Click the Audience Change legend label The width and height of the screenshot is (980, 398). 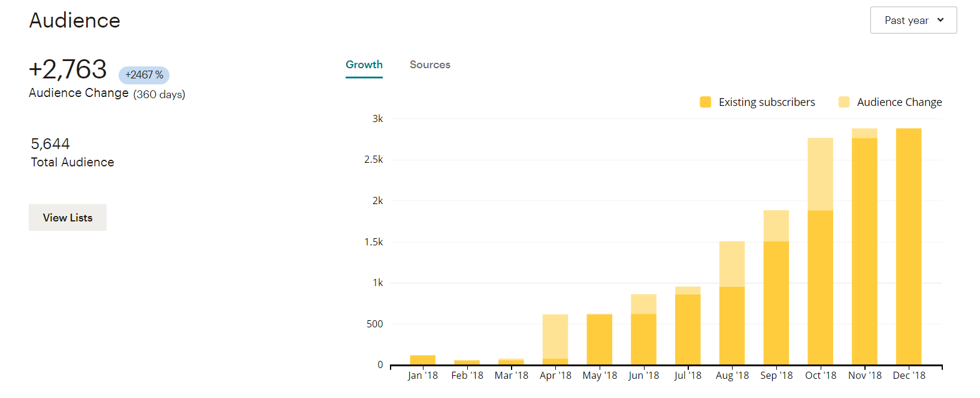899,102
